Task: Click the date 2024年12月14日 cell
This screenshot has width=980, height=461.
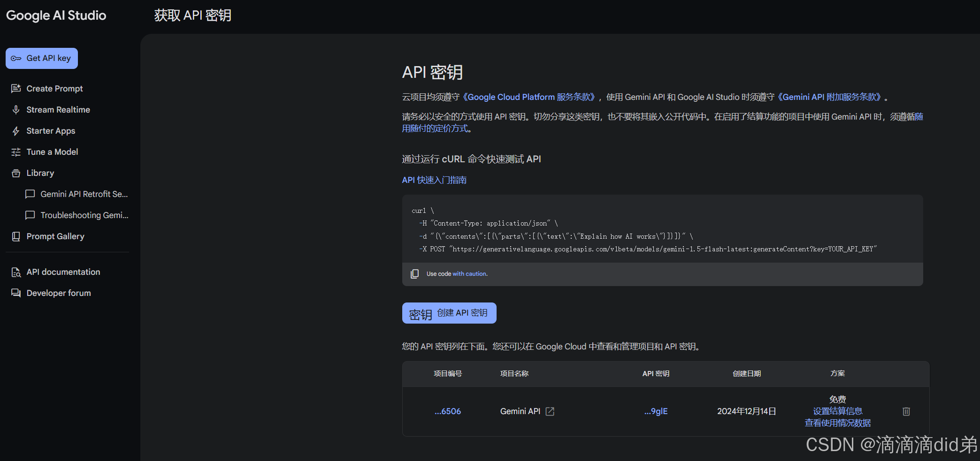Action: coord(747,411)
